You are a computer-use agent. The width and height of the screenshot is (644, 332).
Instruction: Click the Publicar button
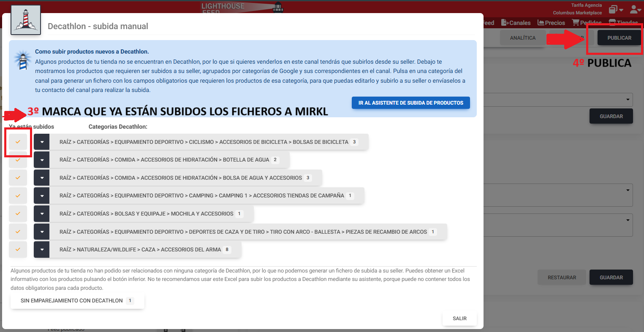[x=619, y=38]
